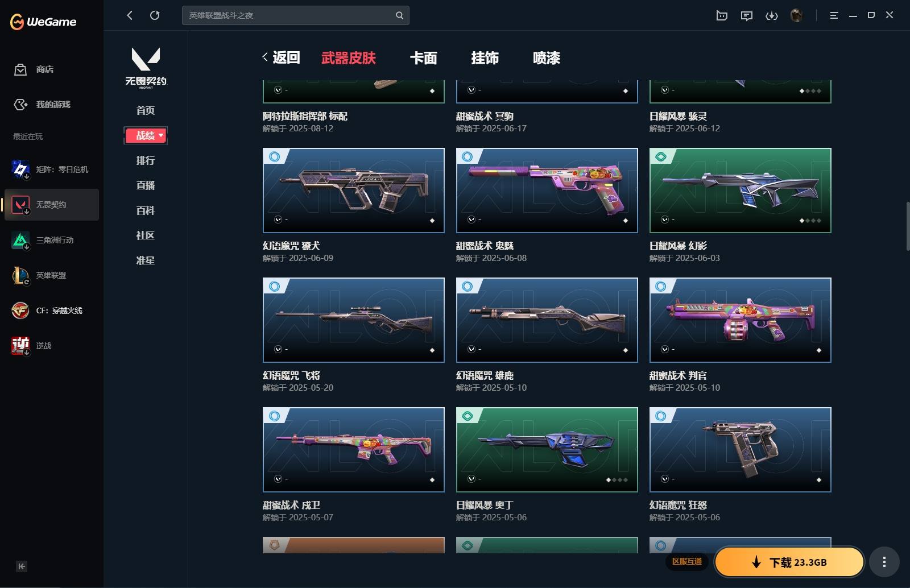Open the download manager icon
Screen dimensions: 910x588
click(x=772, y=16)
